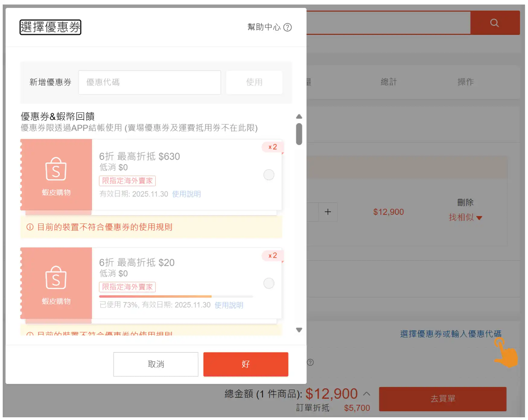Click the 去買單 checkout button
528x420 pixels.
[443, 399]
